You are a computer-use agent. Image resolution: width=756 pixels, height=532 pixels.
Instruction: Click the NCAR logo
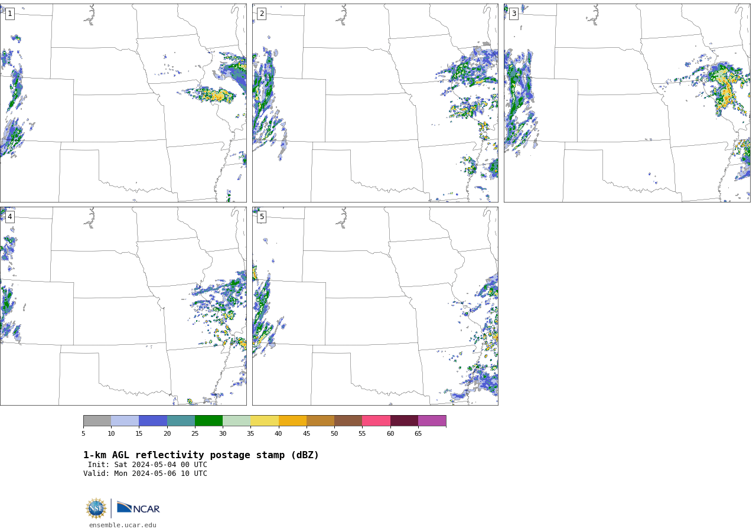[138, 508]
